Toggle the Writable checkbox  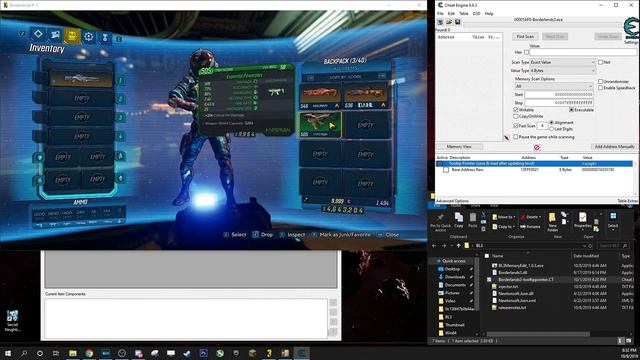pyautogui.click(x=516, y=110)
